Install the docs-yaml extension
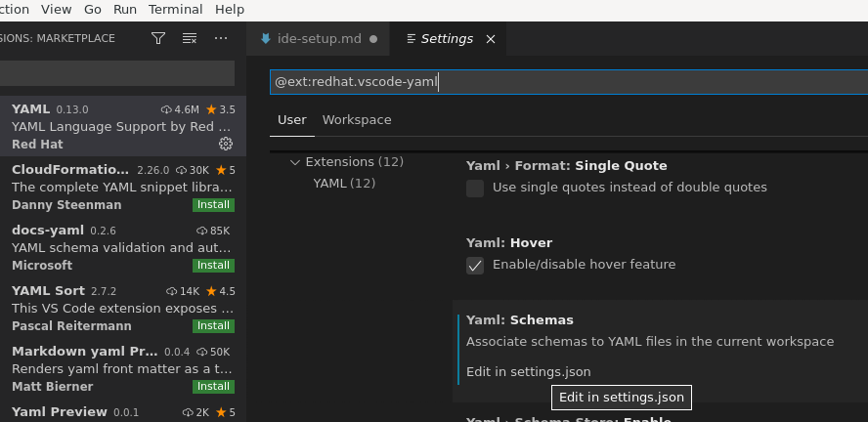 pos(214,266)
